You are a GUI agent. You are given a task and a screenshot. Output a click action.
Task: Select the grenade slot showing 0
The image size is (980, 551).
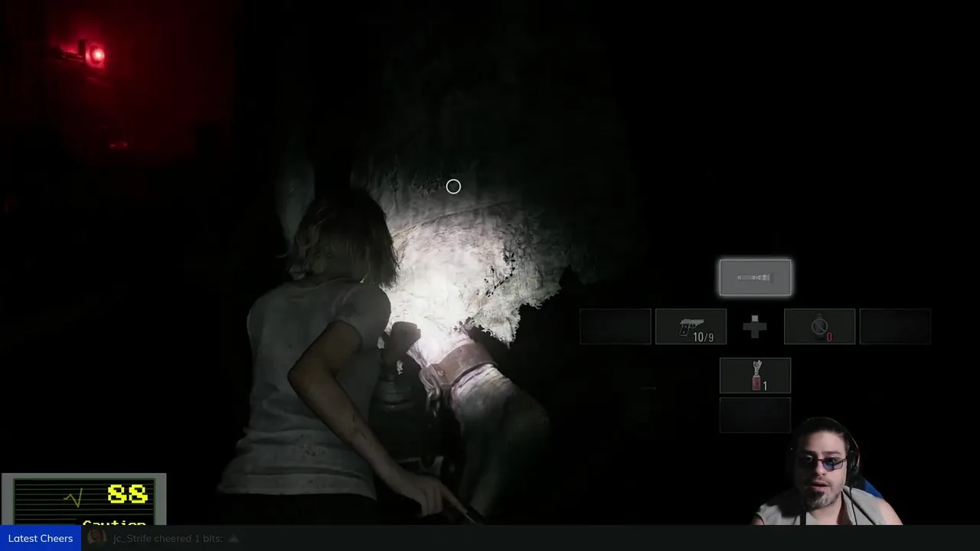pos(819,327)
